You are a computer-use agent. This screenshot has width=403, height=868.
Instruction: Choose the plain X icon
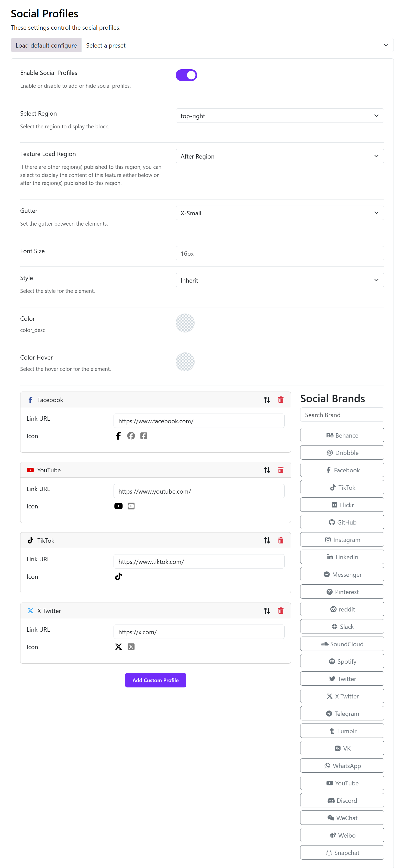click(118, 647)
